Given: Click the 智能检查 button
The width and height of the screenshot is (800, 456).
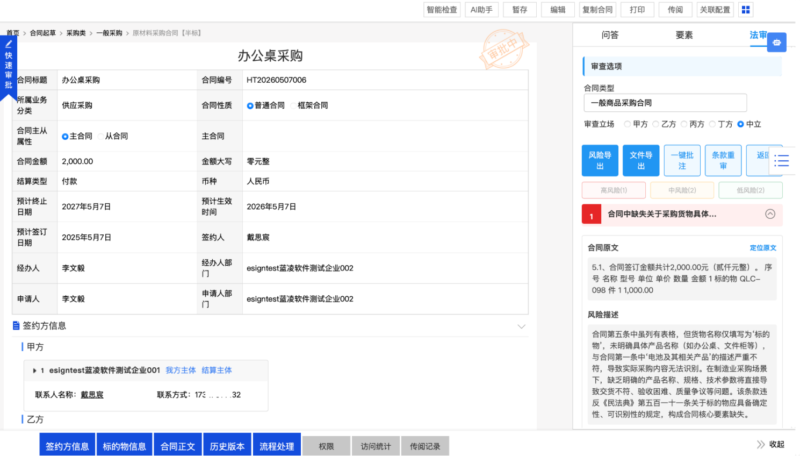Looking at the screenshot, I should (x=442, y=10).
